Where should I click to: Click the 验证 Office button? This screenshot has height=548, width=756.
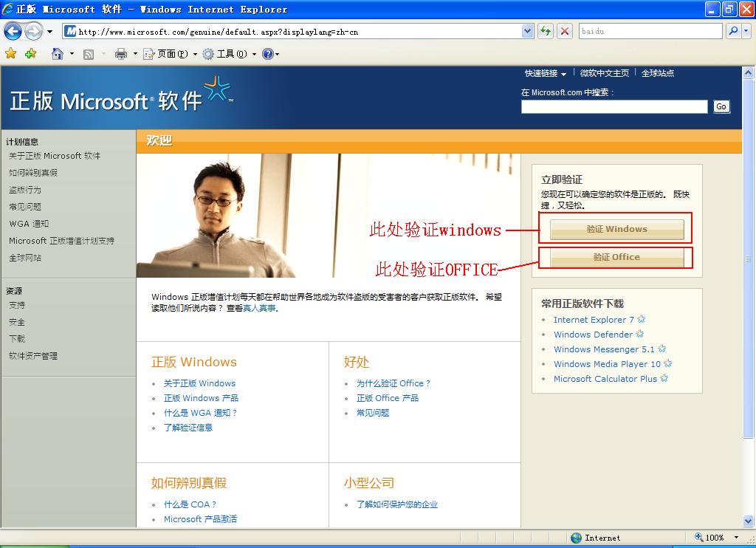pos(616,257)
